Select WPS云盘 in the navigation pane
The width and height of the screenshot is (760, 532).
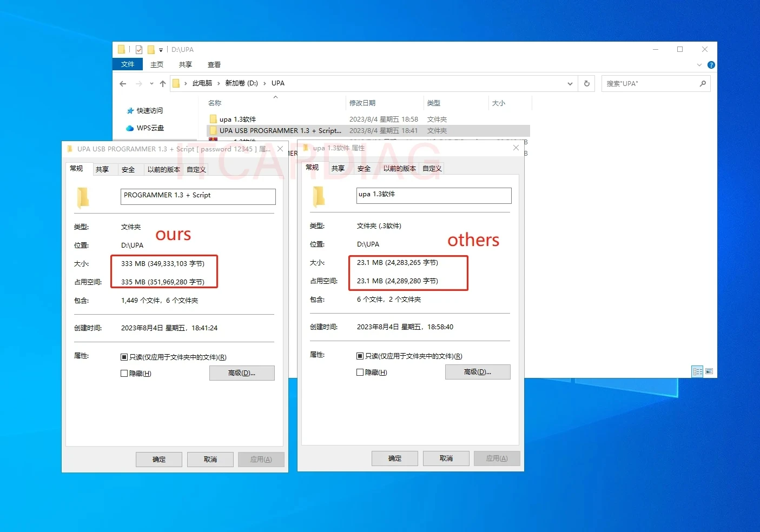(145, 128)
